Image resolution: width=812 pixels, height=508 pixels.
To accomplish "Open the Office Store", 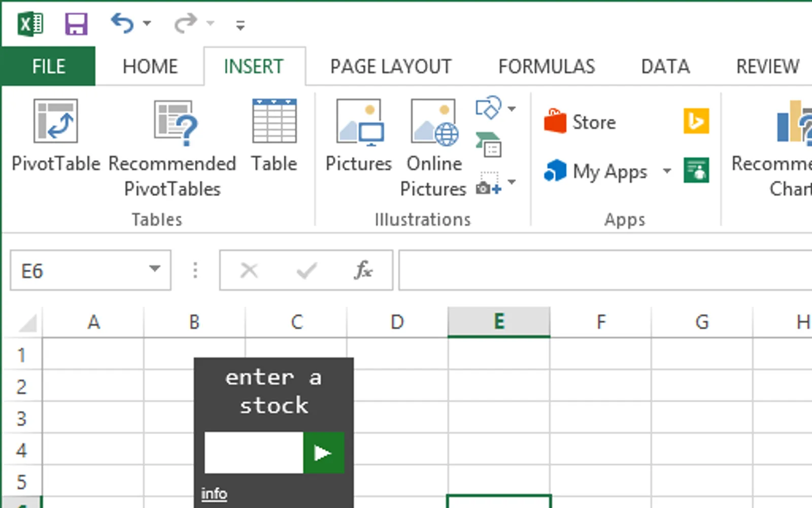I will click(x=580, y=122).
